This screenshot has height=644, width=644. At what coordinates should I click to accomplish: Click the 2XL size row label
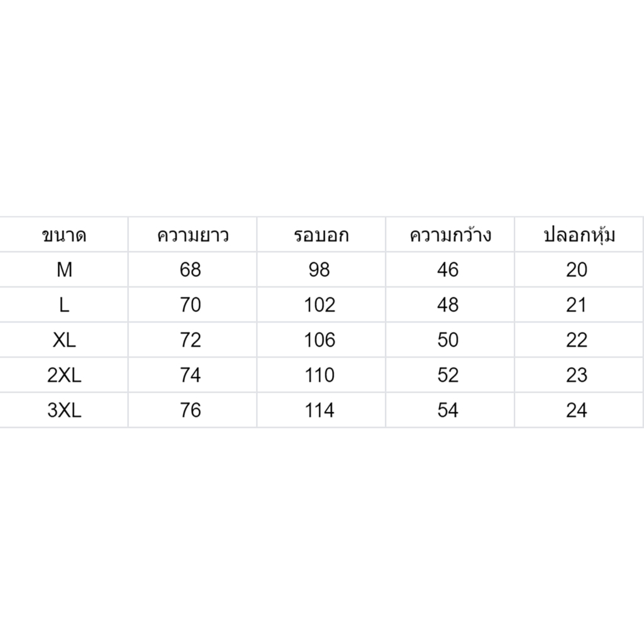click(64, 375)
